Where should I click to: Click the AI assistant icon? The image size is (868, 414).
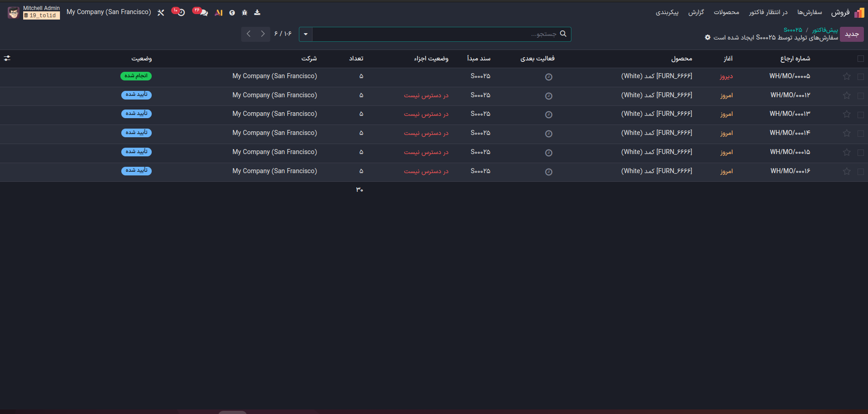219,13
